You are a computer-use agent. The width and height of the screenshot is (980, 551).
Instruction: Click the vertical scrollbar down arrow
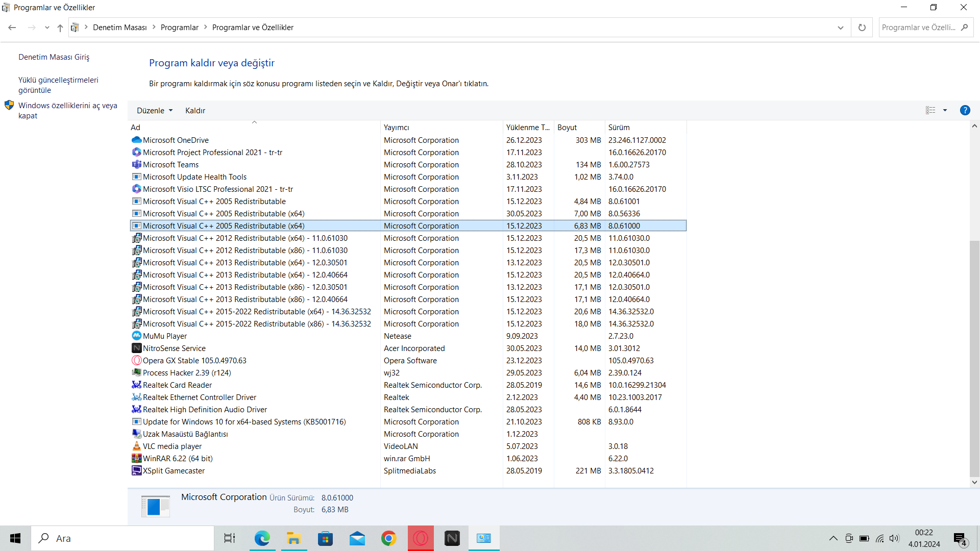[x=974, y=482]
